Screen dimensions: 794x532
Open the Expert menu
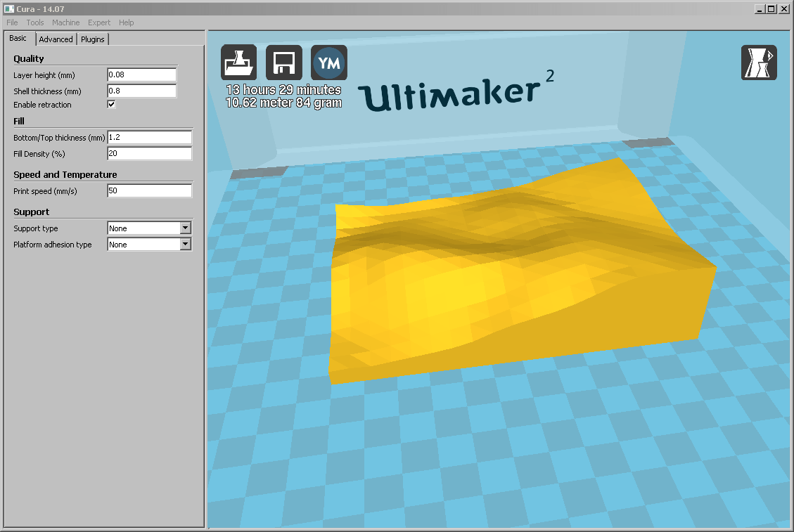tap(98, 22)
